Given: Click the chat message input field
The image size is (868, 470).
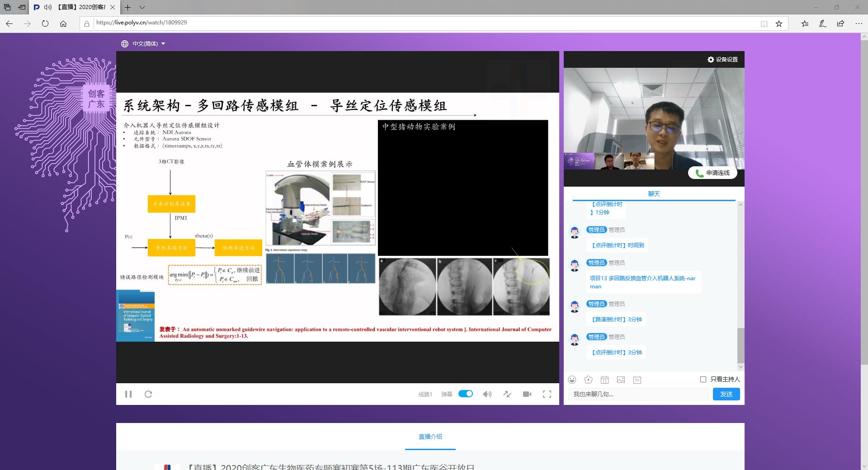Looking at the screenshot, I should point(637,394).
